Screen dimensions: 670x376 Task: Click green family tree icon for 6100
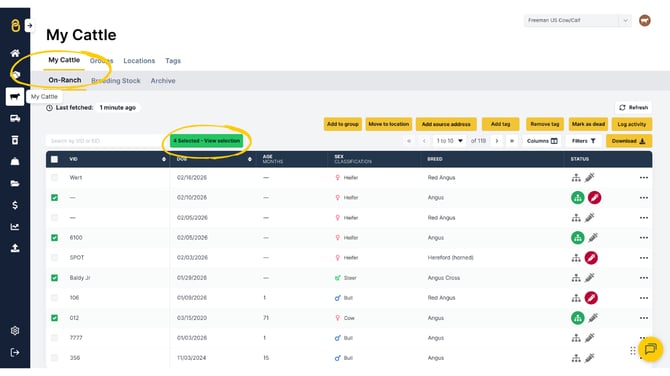click(x=578, y=238)
